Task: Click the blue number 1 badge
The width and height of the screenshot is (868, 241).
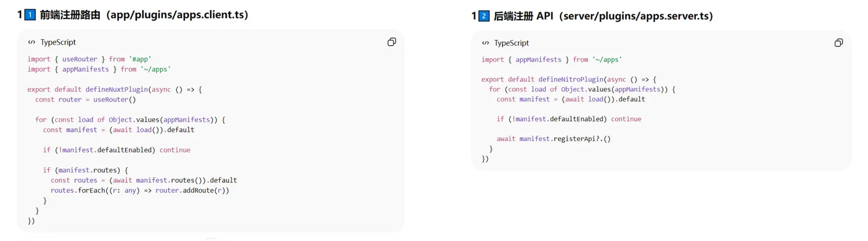Action: (x=30, y=15)
